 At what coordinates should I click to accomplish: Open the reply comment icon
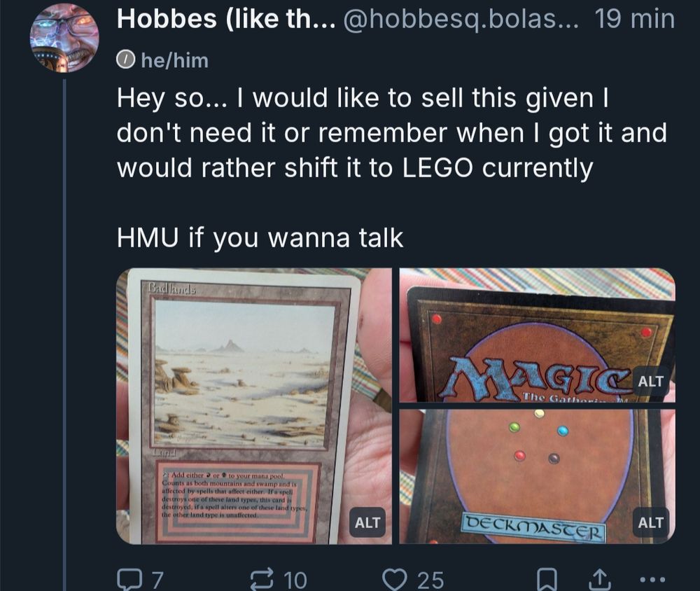coord(128,579)
